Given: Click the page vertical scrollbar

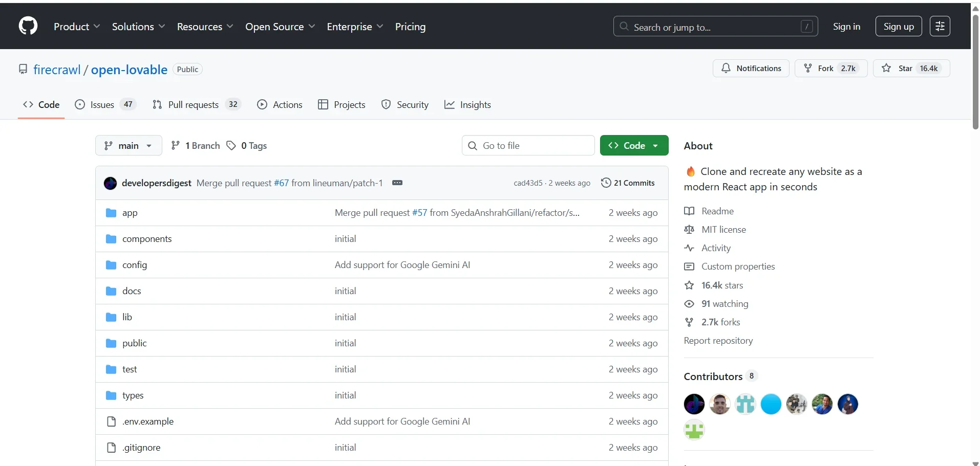Looking at the screenshot, I should click(x=975, y=72).
